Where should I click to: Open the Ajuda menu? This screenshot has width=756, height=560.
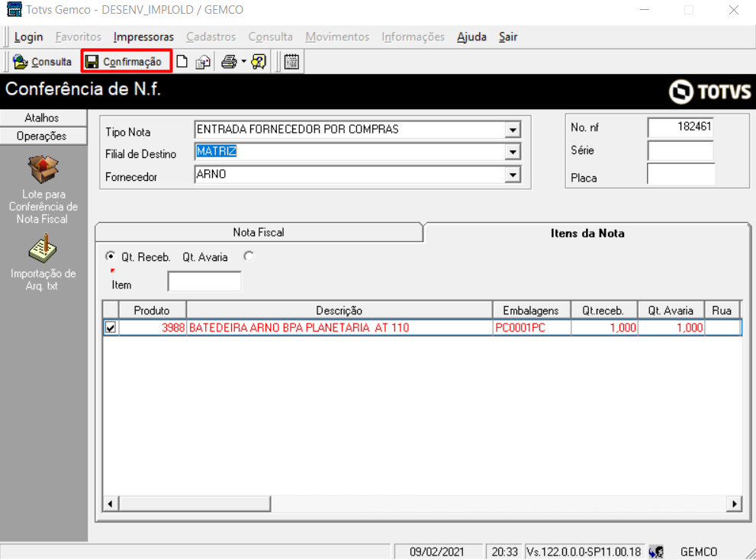coord(471,37)
